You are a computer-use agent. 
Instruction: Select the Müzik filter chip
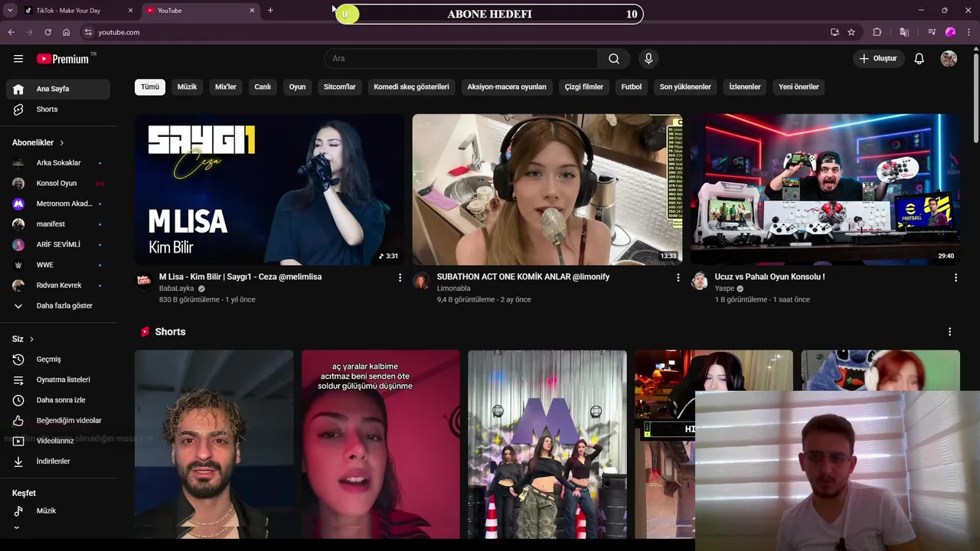click(187, 87)
